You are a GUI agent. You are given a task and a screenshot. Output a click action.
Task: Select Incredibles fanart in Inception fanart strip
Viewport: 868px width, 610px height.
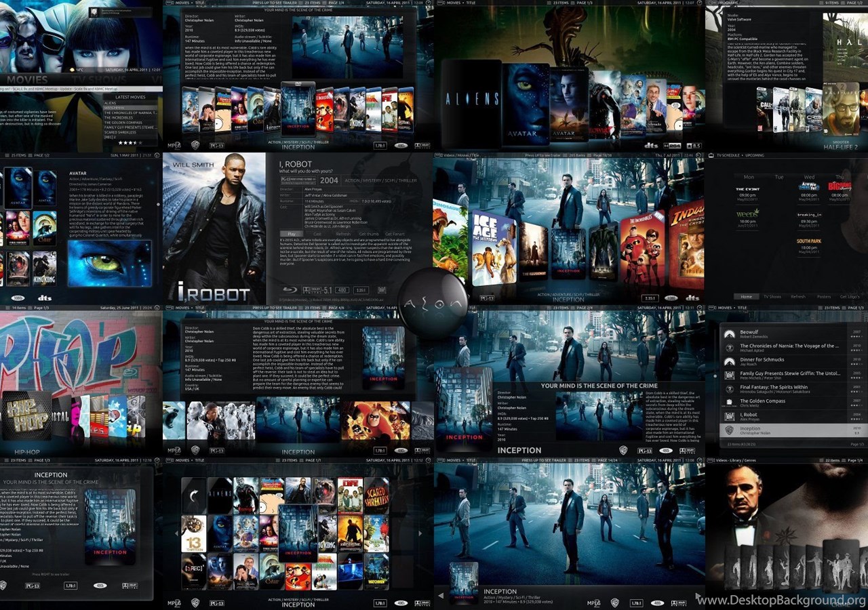[x=375, y=420]
